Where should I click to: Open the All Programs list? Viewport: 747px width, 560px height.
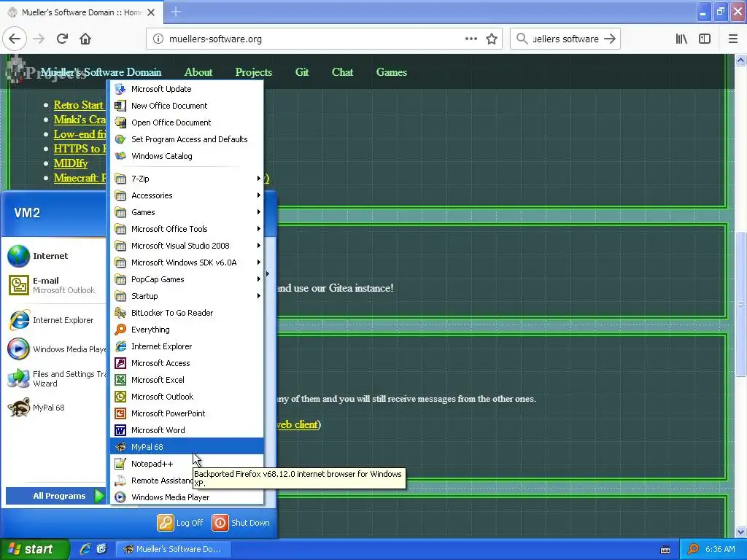(x=55, y=496)
